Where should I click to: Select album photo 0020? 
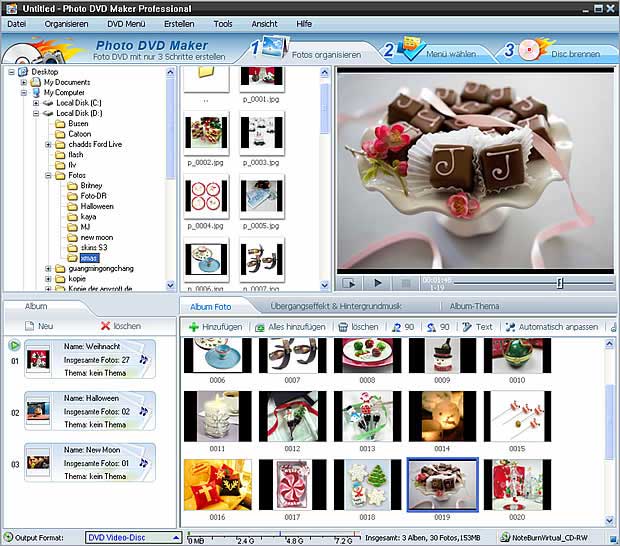coord(517,484)
